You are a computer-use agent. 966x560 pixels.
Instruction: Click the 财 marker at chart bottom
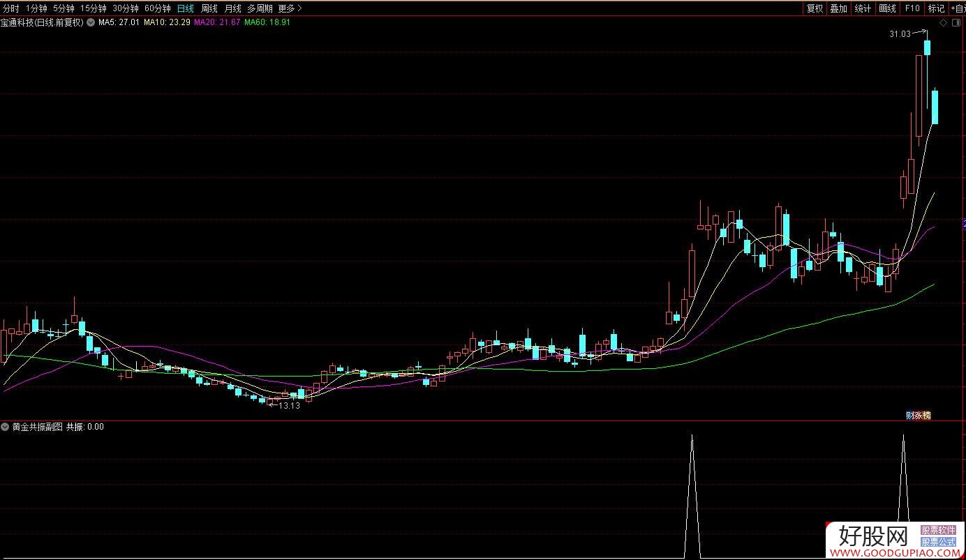(x=909, y=416)
